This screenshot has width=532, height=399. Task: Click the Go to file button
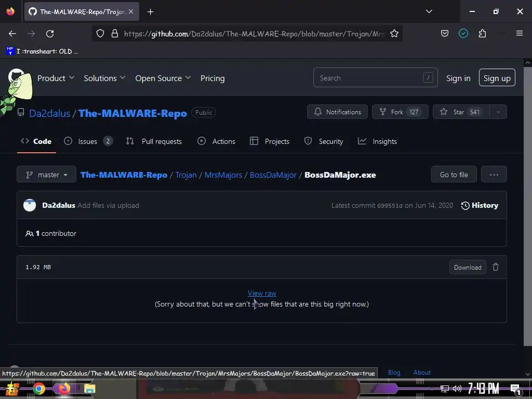click(454, 175)
